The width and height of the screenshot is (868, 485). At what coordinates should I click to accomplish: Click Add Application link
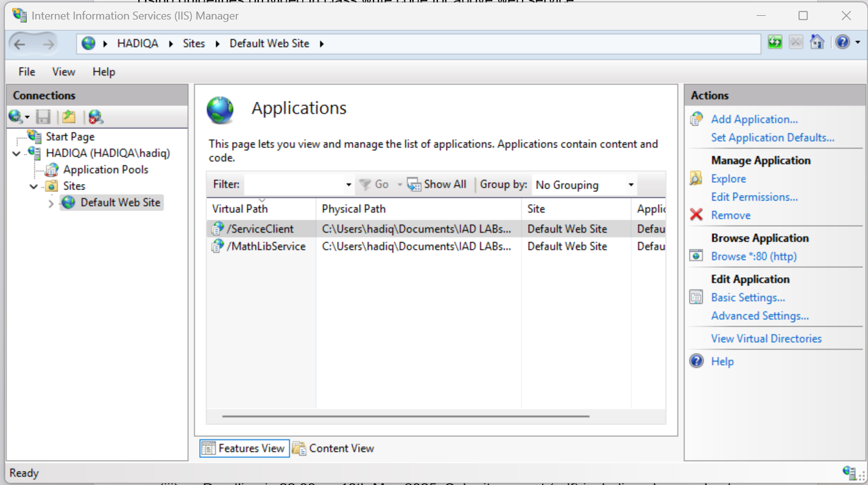(x=754, y=119)
